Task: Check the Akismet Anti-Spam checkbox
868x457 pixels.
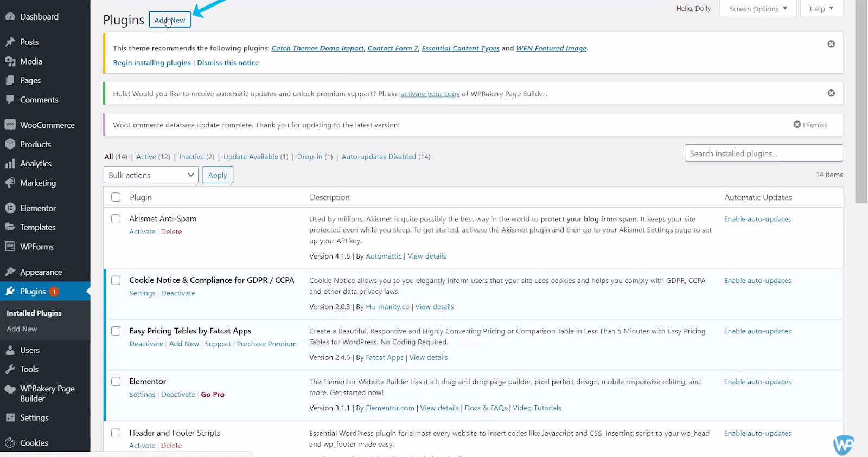Action: [x=116, y=219]
